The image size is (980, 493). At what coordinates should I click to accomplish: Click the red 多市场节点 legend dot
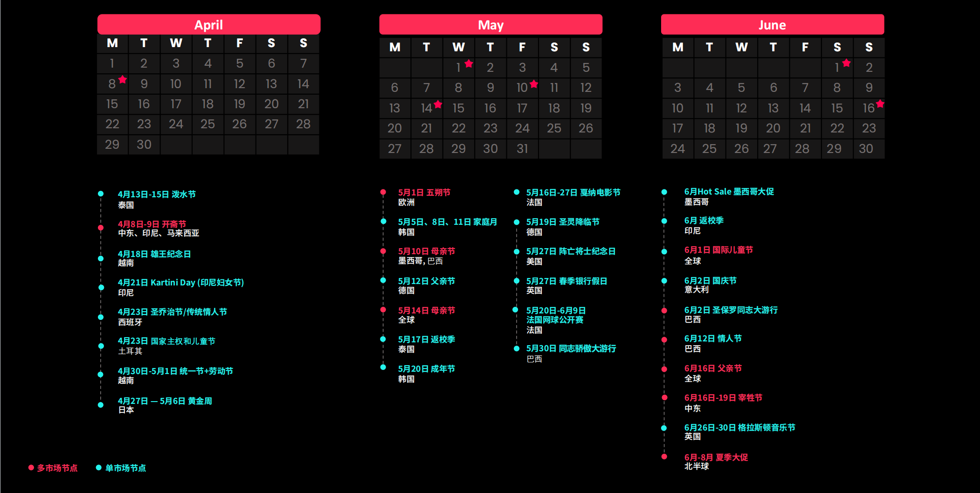tap(31, 468)
